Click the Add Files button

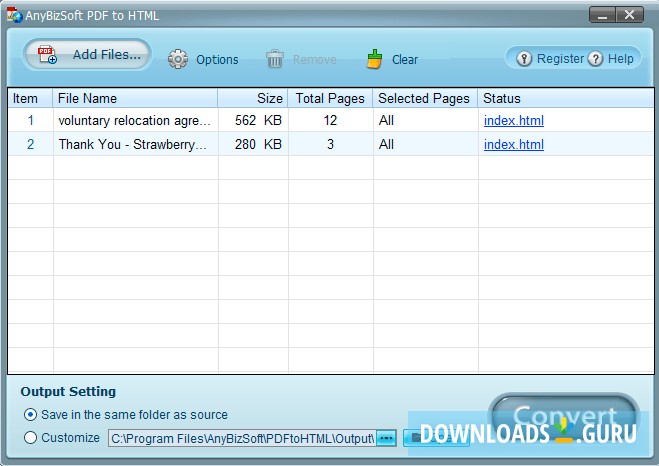coord(87,55)
